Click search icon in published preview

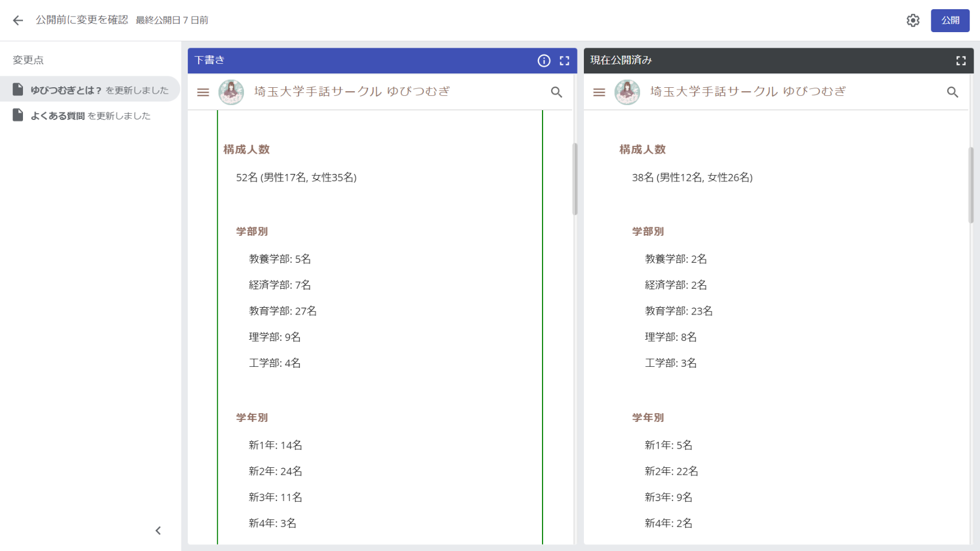[952, 92]
